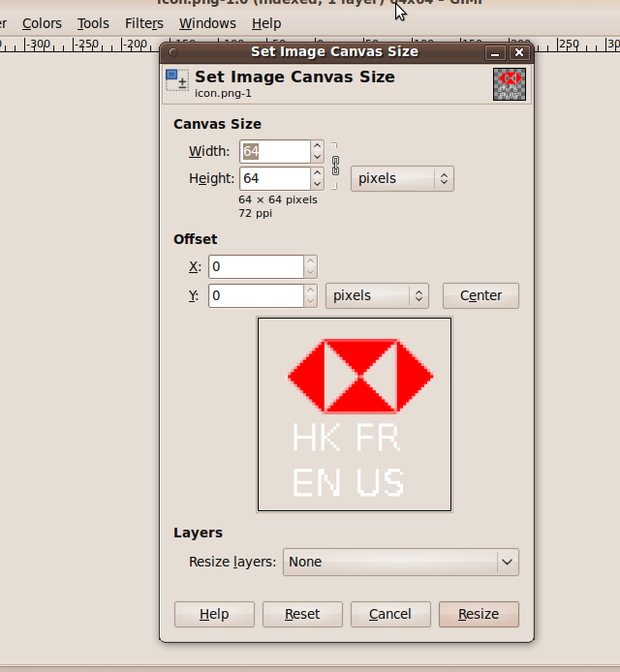Decrease Height using the down arrow
This screenshot has width=620, height=672.
(318, 184)
